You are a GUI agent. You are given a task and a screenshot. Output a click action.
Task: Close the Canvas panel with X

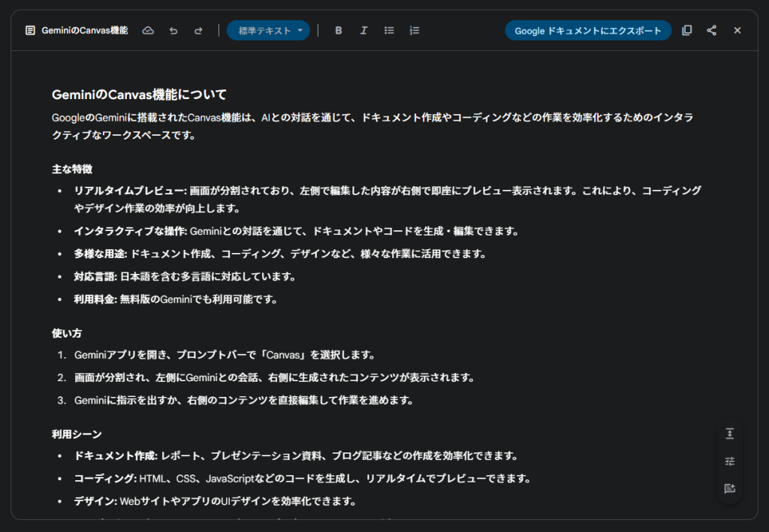pyautogui.click(x=737, y=31)
